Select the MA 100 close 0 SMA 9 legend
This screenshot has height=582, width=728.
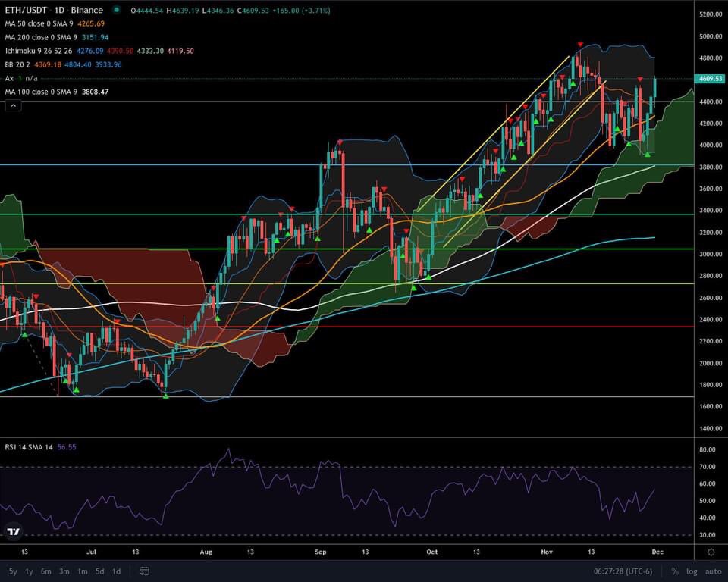pyautogui.click(x=41, y=92)
